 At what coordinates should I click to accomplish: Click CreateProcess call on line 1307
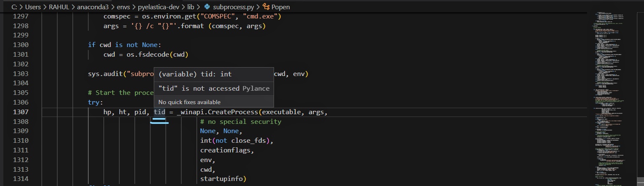pyautogui.click(x=233, y=112)
